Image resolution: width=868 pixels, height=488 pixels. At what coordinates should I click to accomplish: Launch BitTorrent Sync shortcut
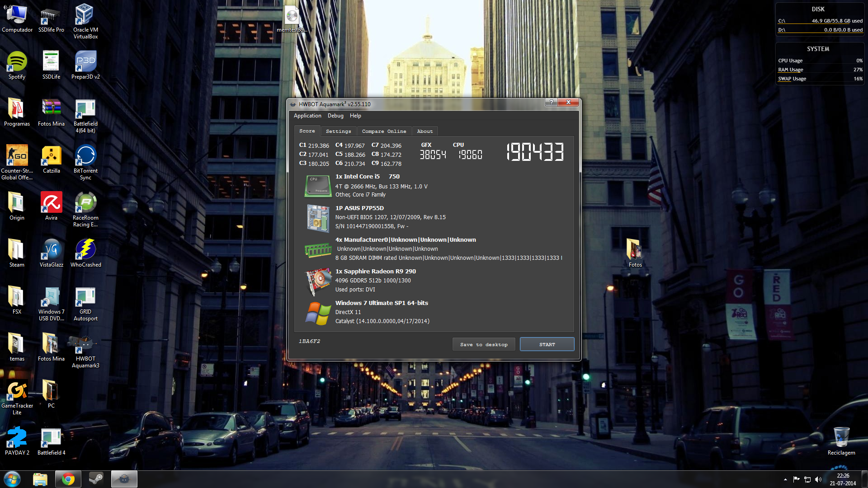(x=85, y=163)
